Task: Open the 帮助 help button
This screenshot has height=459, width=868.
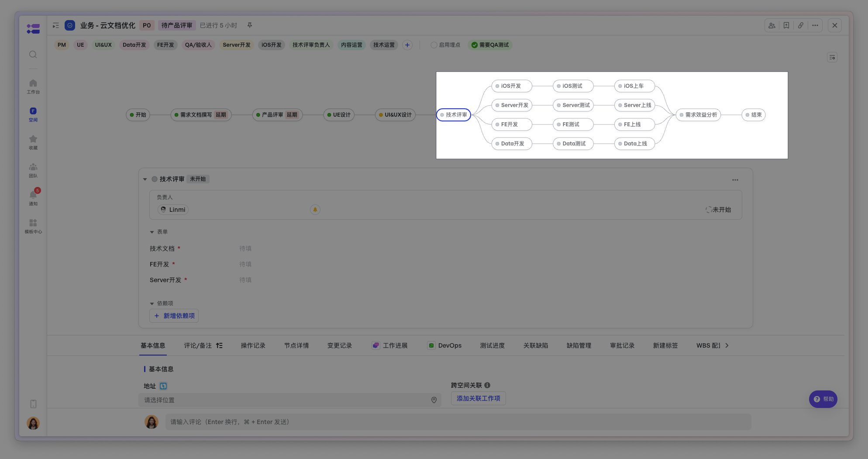Action: pyautogui.click(x=823, y=399)
